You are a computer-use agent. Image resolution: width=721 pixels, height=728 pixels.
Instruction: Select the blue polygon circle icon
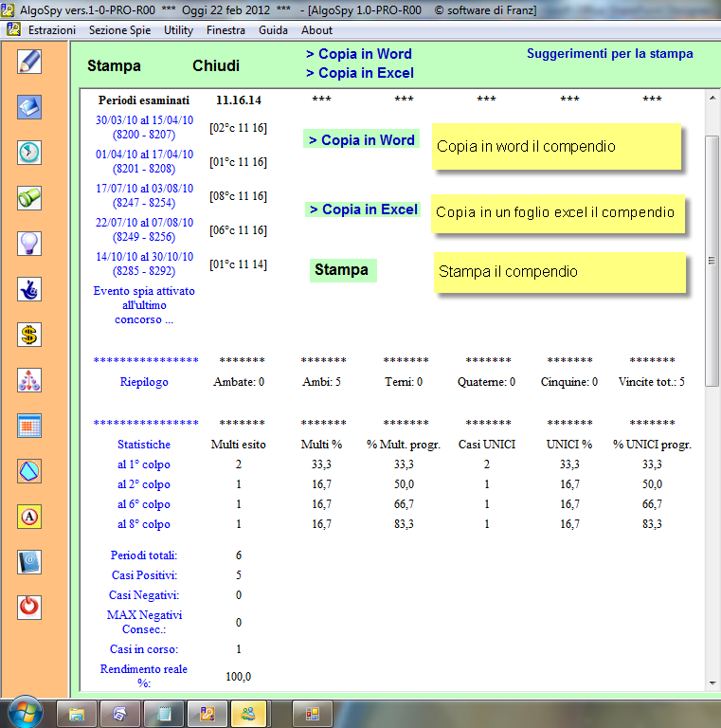[29, 471]
